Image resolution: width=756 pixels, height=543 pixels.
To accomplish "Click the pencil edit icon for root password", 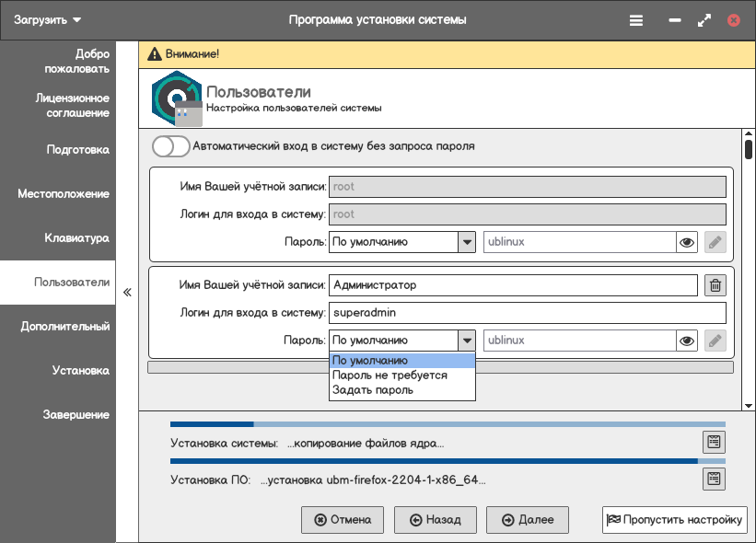I will tap(715, 242).
